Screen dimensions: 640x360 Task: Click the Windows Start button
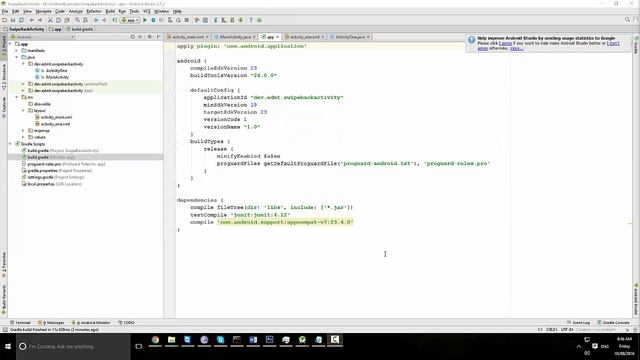pos(8,346)
